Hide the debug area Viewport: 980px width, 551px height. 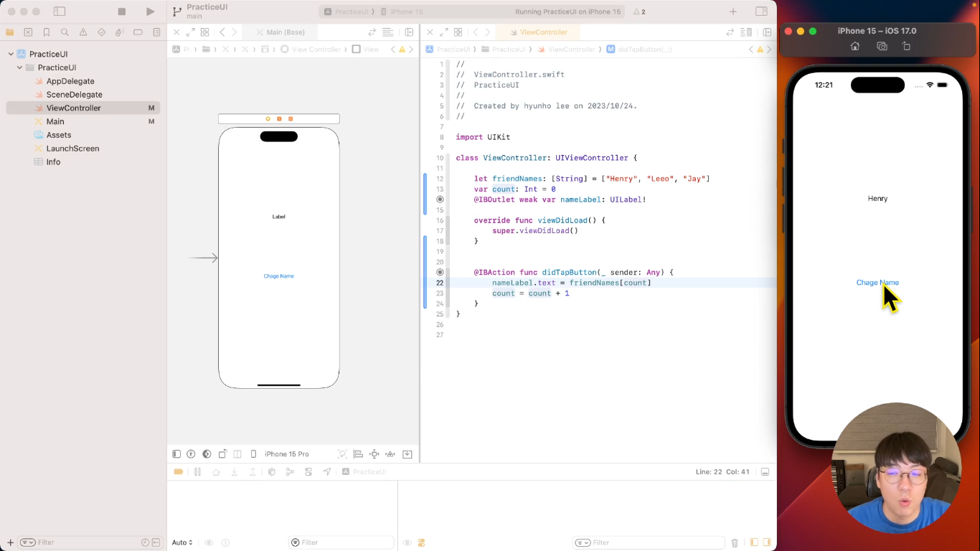tap(765, 472)
